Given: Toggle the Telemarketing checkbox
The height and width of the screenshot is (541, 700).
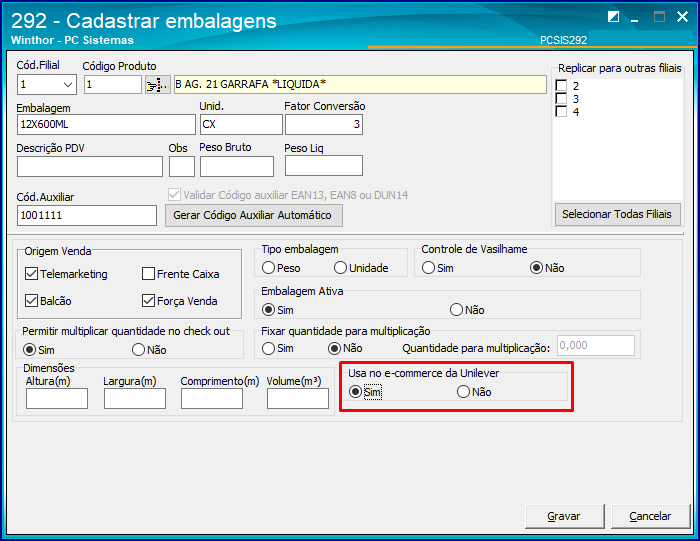Looking at the screenshot, I should tap(31, 274).
